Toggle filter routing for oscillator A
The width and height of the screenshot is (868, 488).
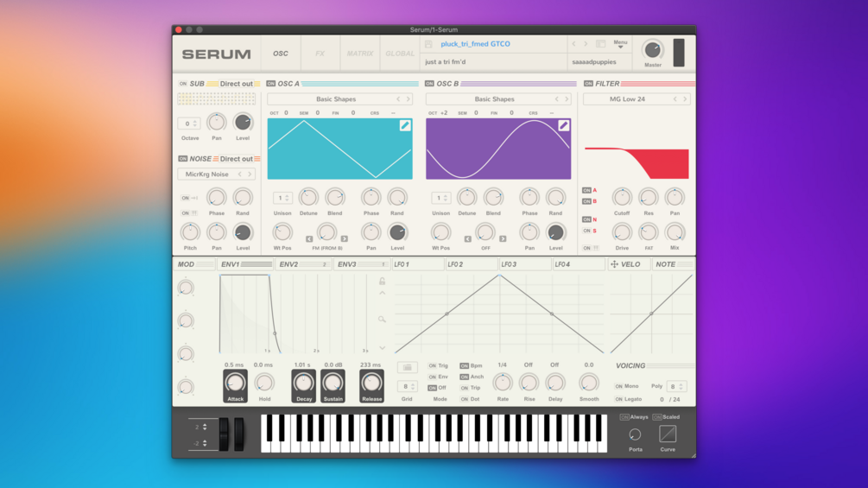click(586, 190)
